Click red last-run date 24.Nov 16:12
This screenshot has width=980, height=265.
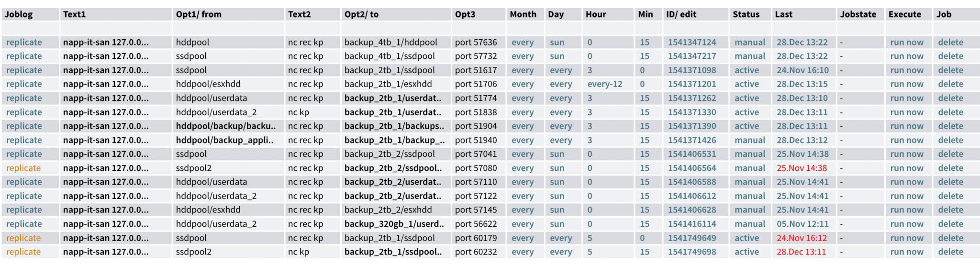coord(802,238)
